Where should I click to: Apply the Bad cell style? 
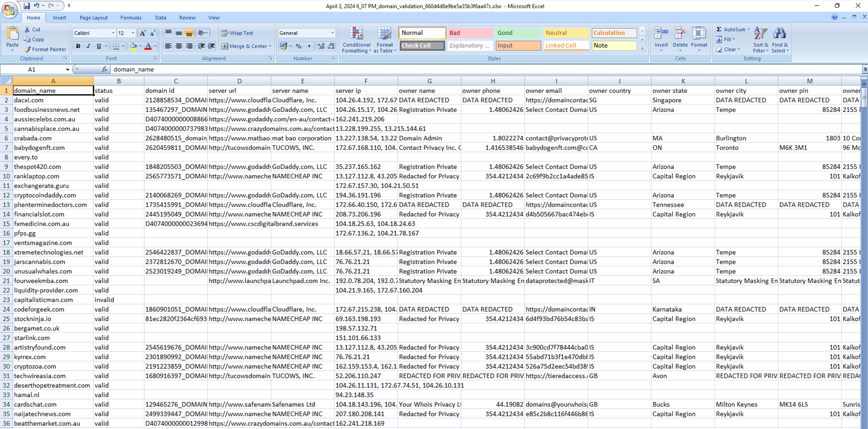pyautogui.click(x=470, y=33)
